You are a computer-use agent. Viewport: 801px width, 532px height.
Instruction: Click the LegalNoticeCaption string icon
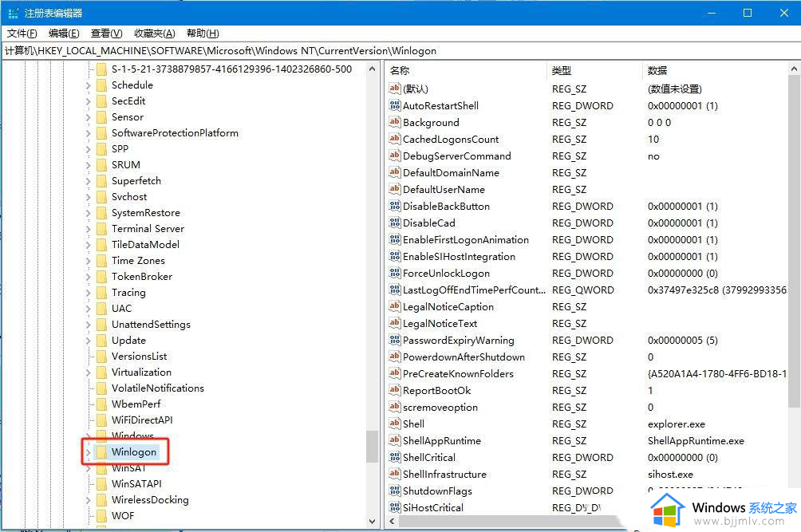pyautogui.click(x=394, y=306)
